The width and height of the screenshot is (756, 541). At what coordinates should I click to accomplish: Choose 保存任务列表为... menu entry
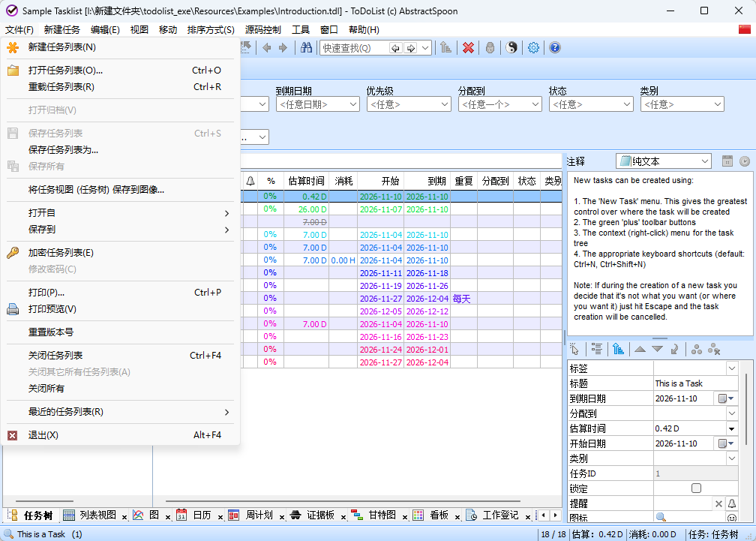point(121,150)
